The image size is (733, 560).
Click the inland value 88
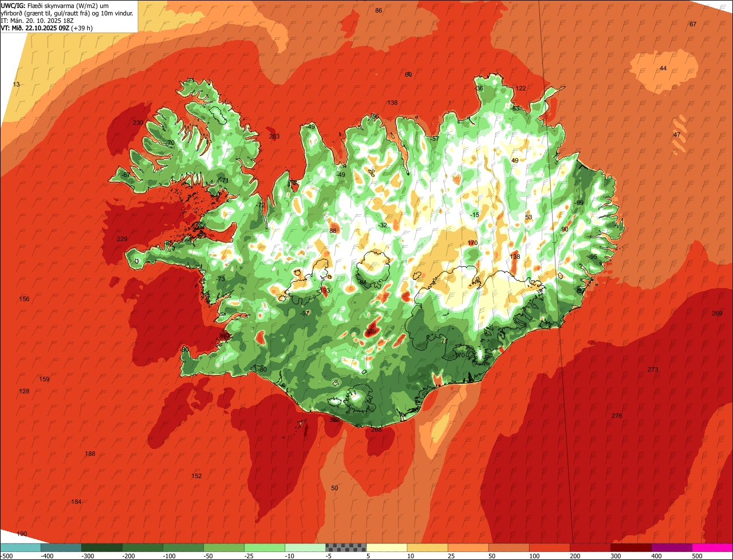coord(333,231)
